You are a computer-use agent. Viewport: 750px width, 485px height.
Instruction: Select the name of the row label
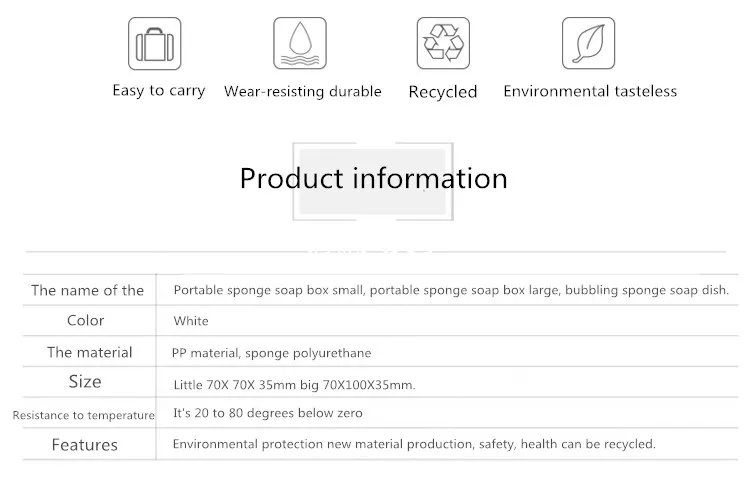click(88, 291)
